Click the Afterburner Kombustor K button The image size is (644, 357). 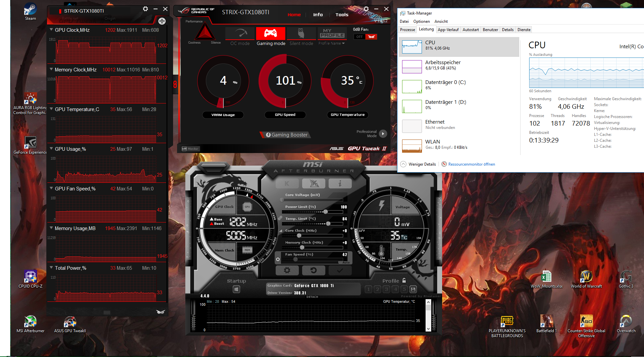[287, 183]
